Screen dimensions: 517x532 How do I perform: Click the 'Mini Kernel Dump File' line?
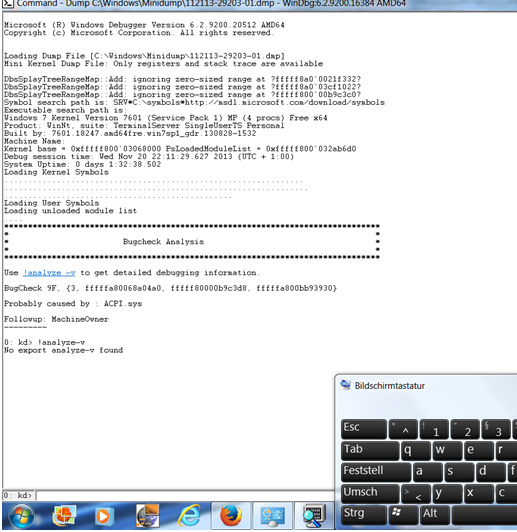pyautogui.click(x=164, y=64)
